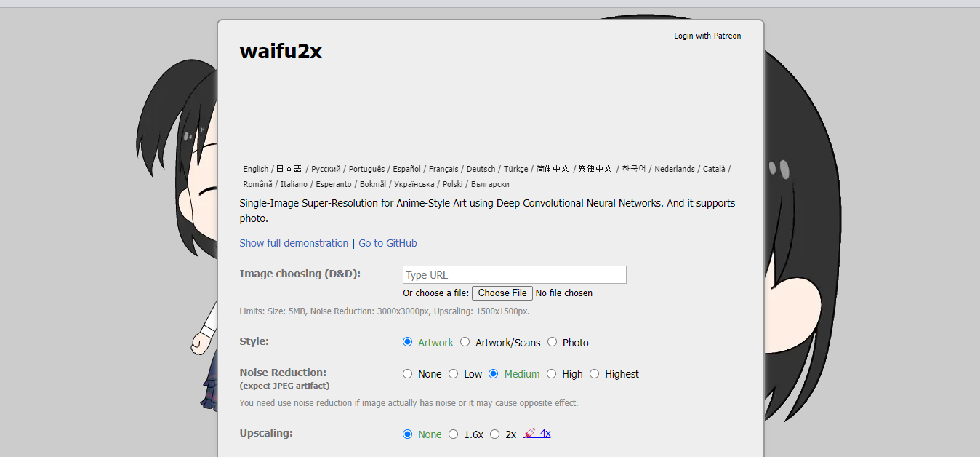Click the 'Limits: Size: 5MB' text line
This screenshot has height=457, width=980.
coord(385,311)
